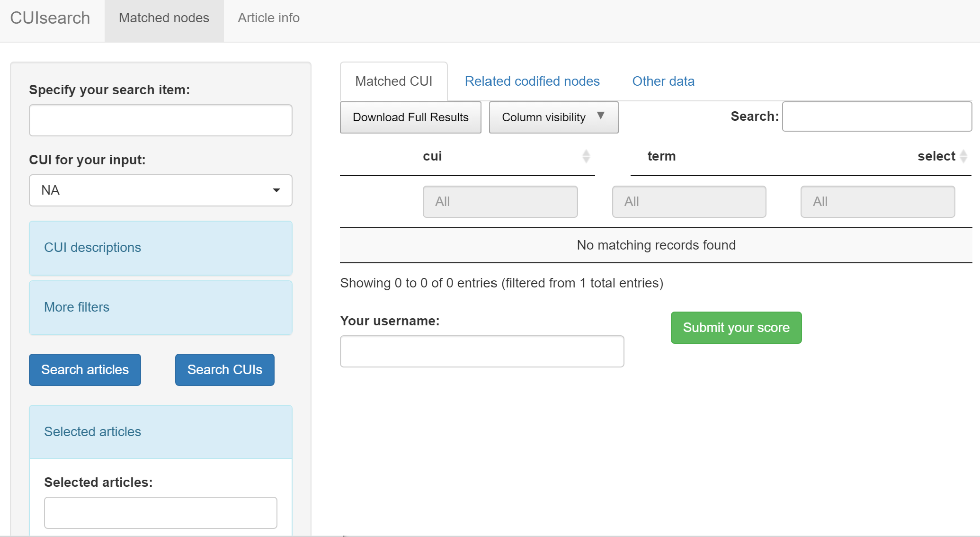Focus the Specify your search item field

coord(160,120)
